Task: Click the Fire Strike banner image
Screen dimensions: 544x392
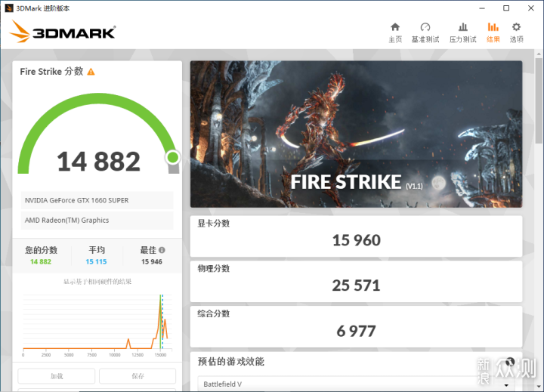Action: tap(356, 134)
